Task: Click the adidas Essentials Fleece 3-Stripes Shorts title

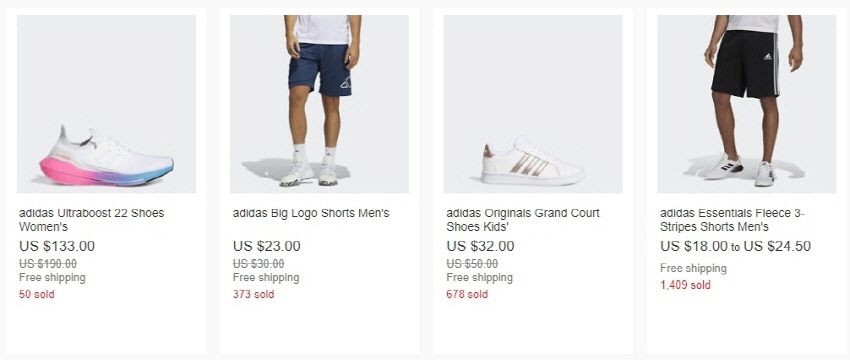Action: click(732, 220)
